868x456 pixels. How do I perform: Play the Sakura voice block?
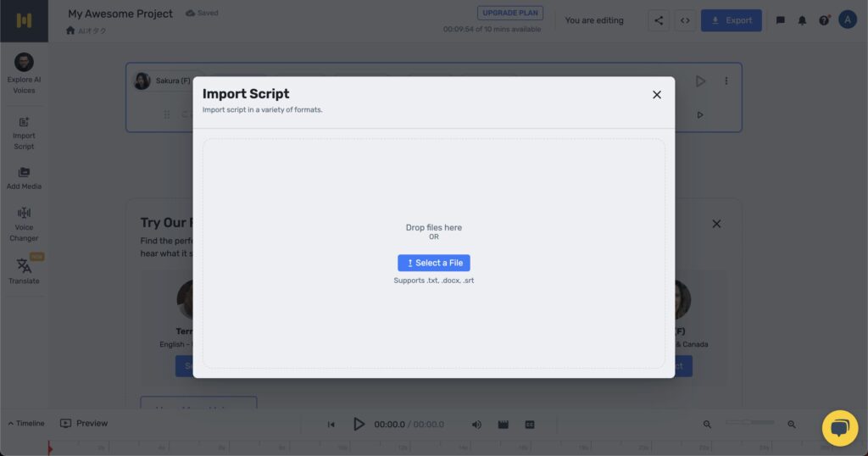700,81
